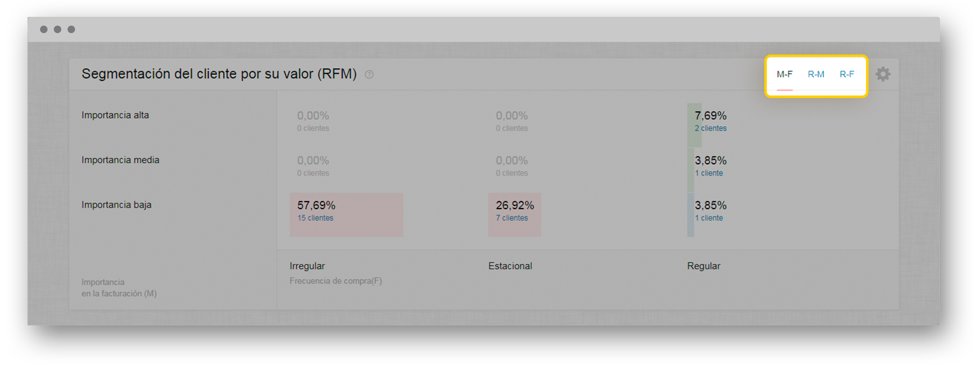This screenshot has width=980, height=366.
Task: Open the 15 clientes link
Action: click(x=315, y=218)
